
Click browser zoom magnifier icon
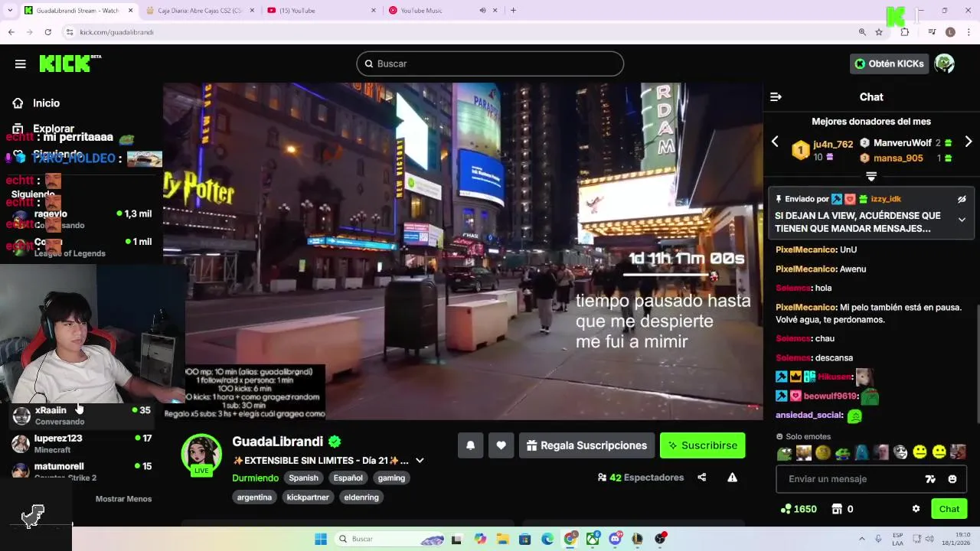point(862,32)
